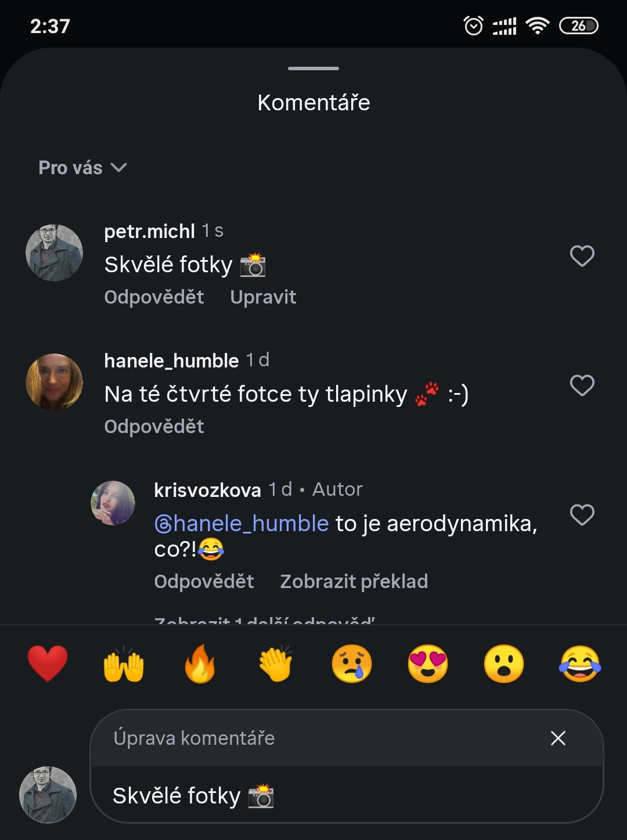This screenshot has height=840, width=627.
Task: Insert the raised hands emoji
Action: click(124, 664)
